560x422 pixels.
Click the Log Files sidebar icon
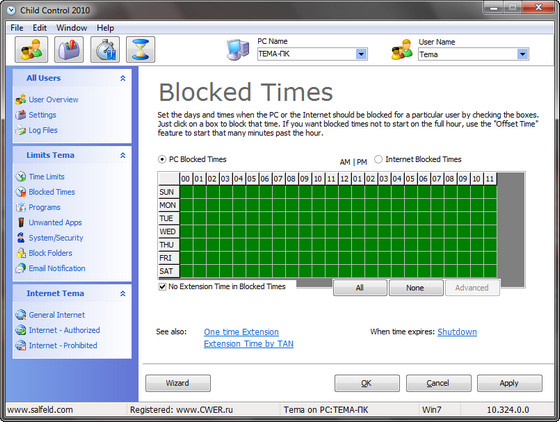click(21, 130)
